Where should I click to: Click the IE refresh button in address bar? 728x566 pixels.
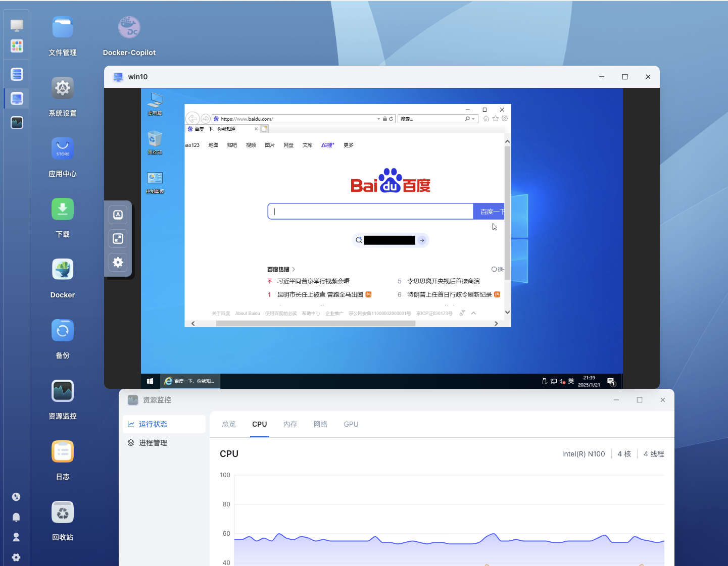click(391, 119)
